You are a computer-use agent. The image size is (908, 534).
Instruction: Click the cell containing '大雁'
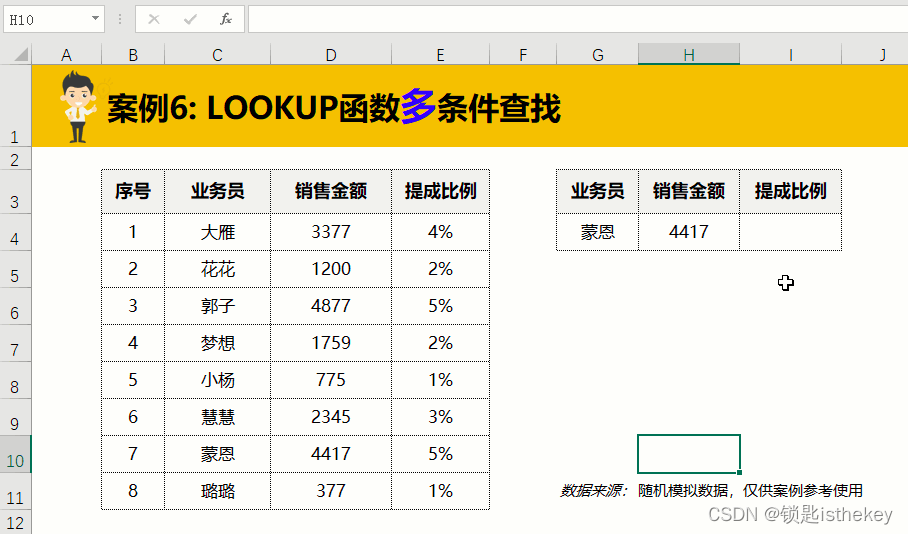coord(217,232)
